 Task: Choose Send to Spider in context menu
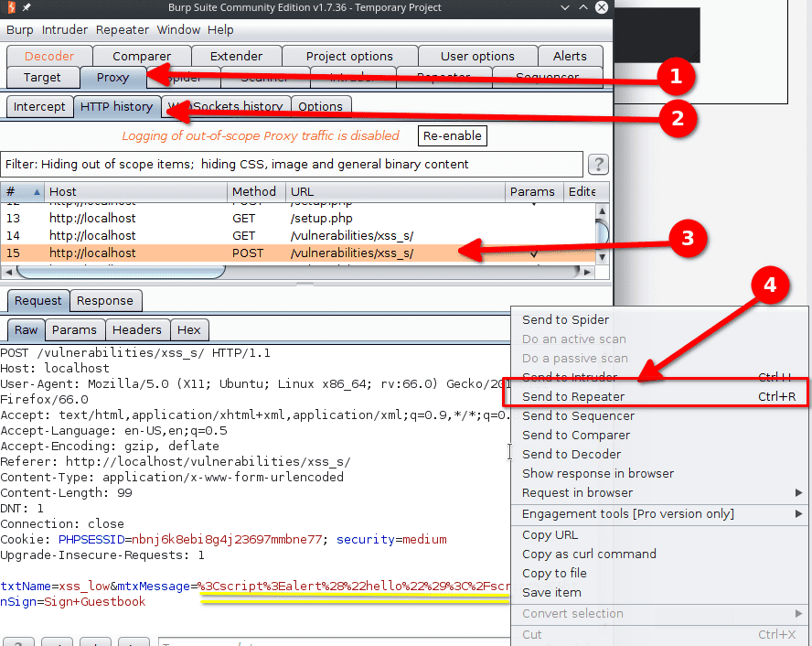(659, 320)
